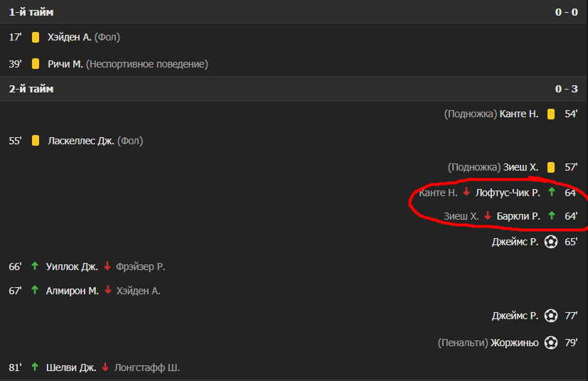Open Шелви Дж. player link
This screenshot has height=381, width=588.
[x=70, y=367]
